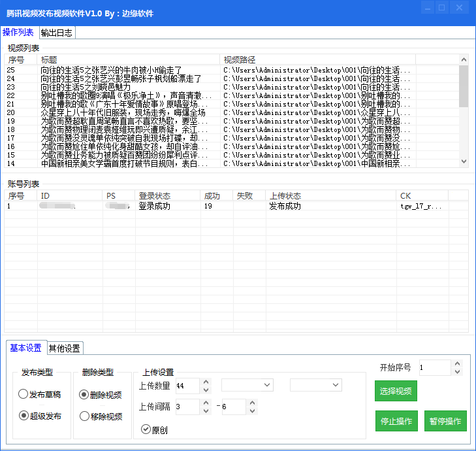Click the 登录状态 column header

[x=168, y=195]
